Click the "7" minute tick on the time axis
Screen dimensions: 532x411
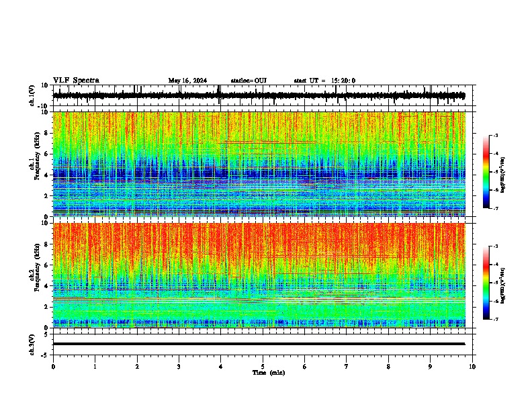pyautogui.click(x=347, y=367)
